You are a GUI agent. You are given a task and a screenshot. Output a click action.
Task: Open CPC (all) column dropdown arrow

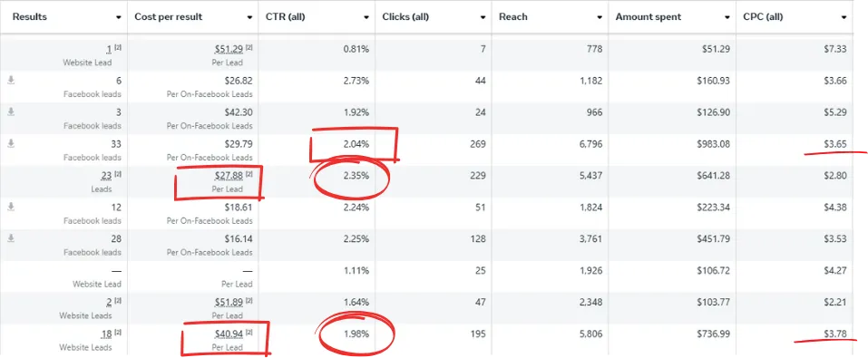click(x=844, y=18)
